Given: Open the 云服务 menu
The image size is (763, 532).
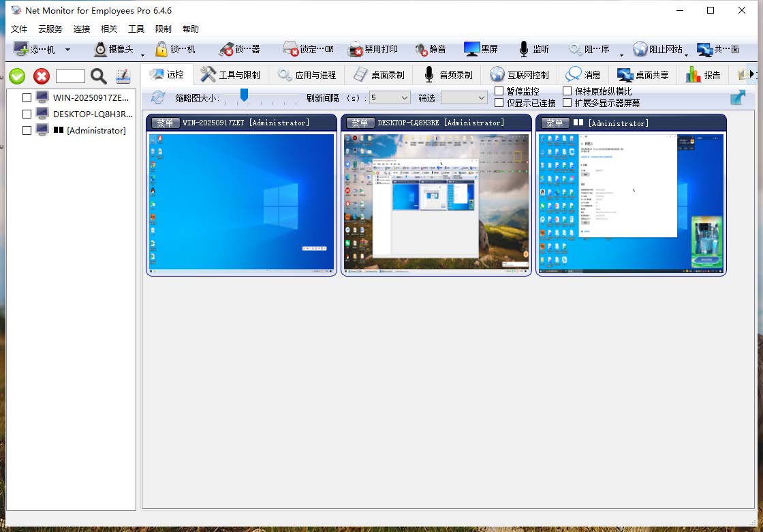Looking at the screenshot, I should tap(50, 29).
